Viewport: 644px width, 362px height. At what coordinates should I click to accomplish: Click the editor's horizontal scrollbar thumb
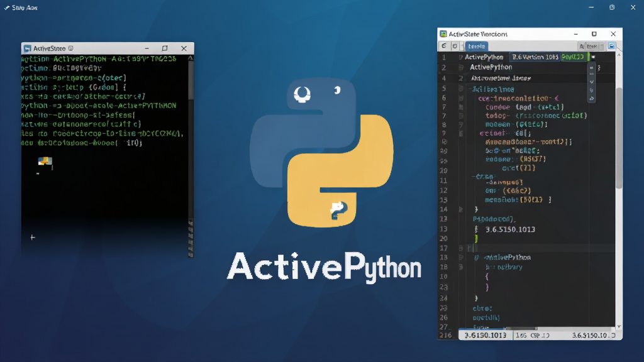tap(521, 328)
